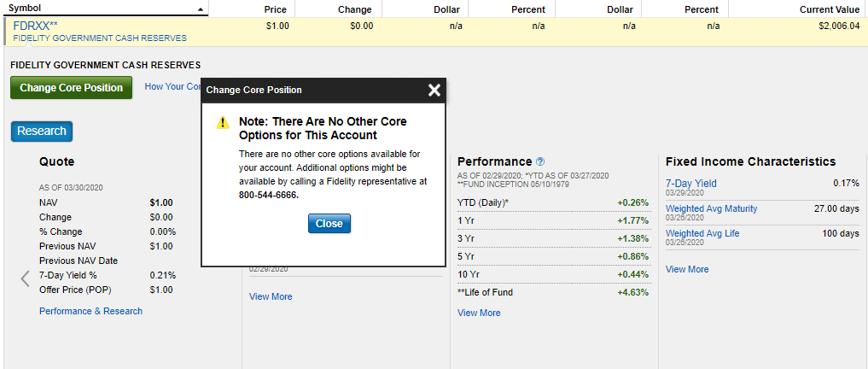Click the Symbol column sort arrow
The height and width of the screenshot is (369, 868).
tap(201, 9)
